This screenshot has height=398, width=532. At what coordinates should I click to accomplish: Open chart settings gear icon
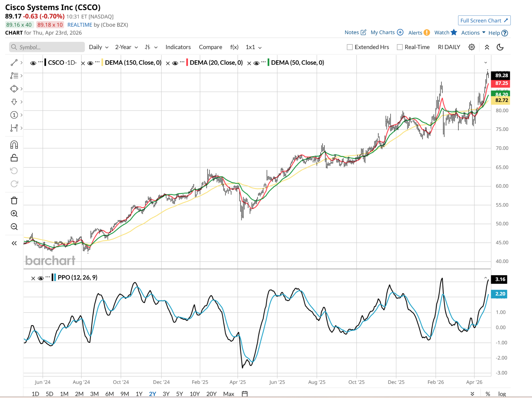tap(471, 47)
